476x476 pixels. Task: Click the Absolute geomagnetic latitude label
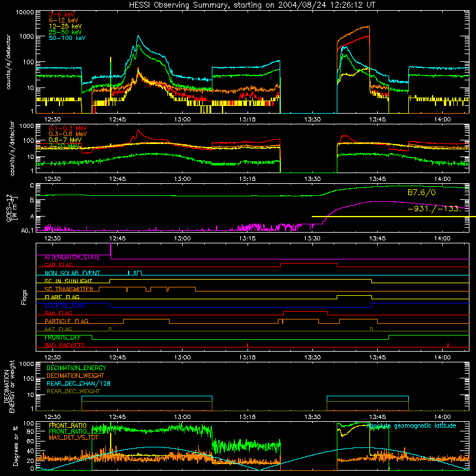tap(411, 425)
